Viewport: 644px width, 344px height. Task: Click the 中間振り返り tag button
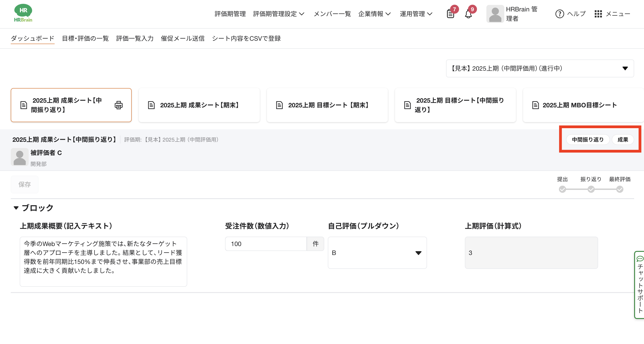(588, 140)
